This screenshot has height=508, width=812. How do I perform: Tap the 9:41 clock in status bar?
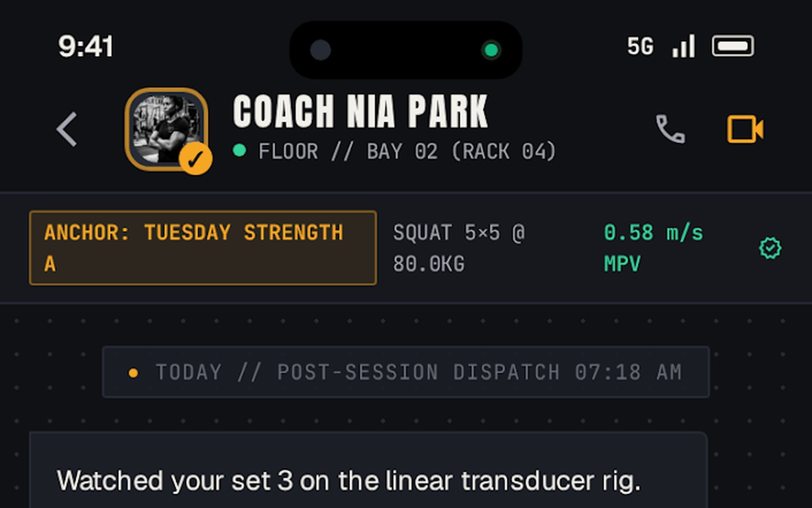[x=86, y=46]
